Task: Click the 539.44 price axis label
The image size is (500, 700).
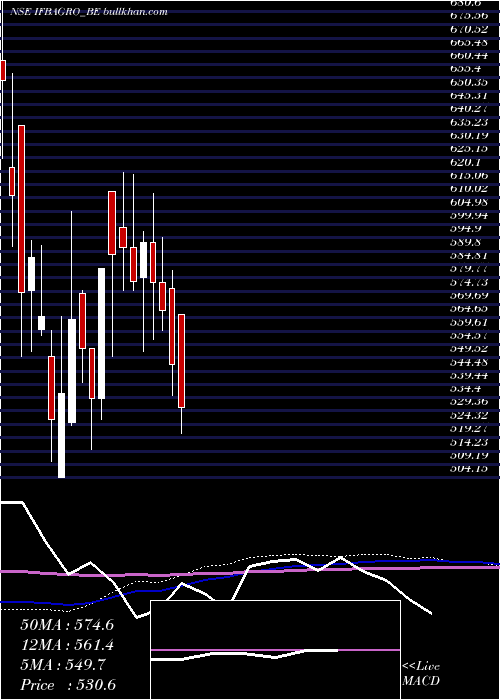Action: 468,375
